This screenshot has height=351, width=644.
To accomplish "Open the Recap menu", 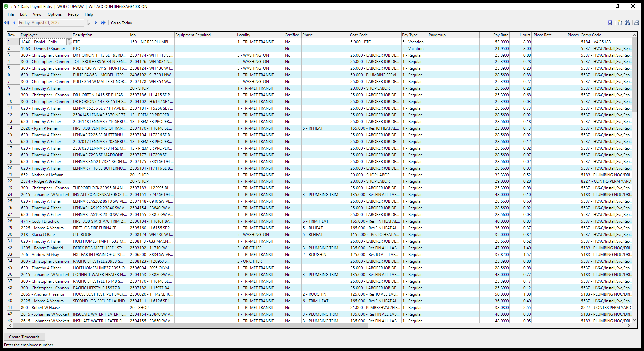I will (x=73, y=14).
